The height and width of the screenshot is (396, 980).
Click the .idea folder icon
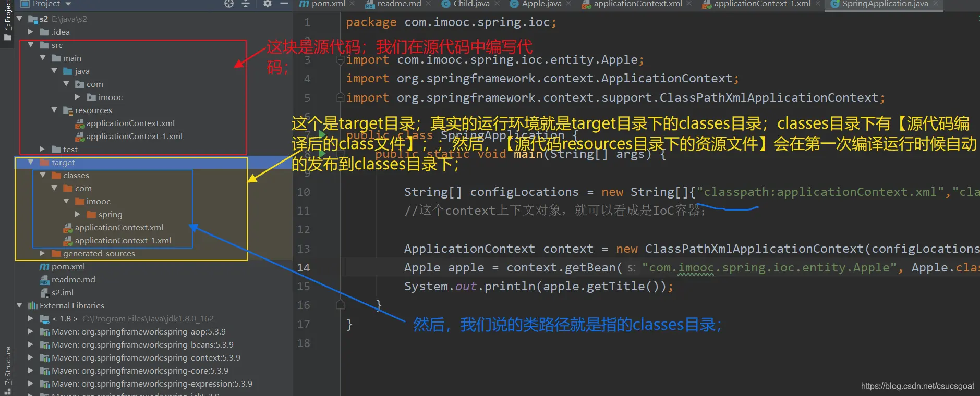[x=45, y=32]
